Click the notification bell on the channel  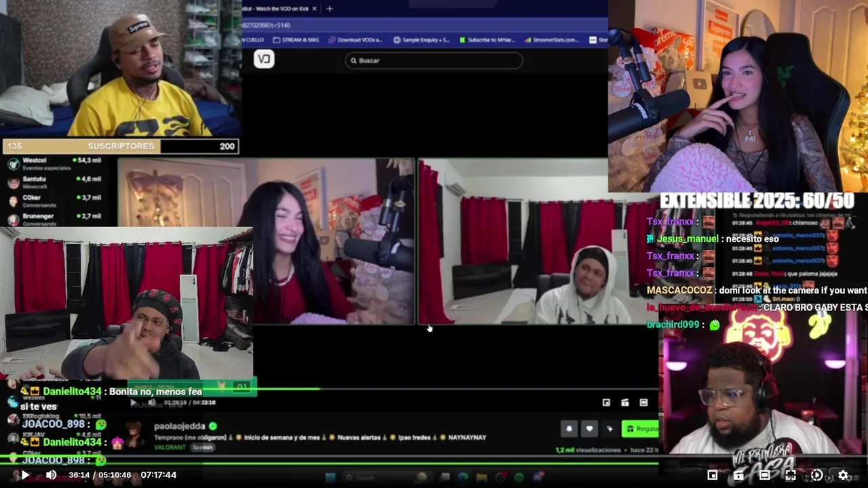pos(569,428)
